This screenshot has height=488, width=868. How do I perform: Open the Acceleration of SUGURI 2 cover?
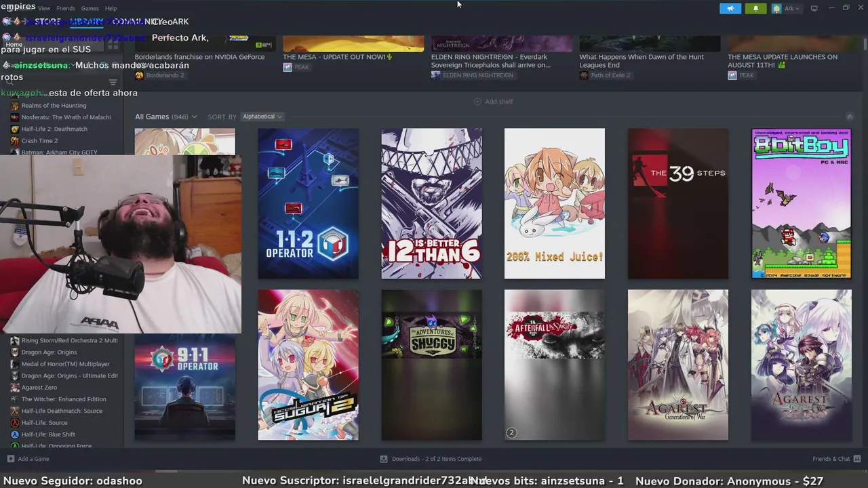click(x=308, y=365)
